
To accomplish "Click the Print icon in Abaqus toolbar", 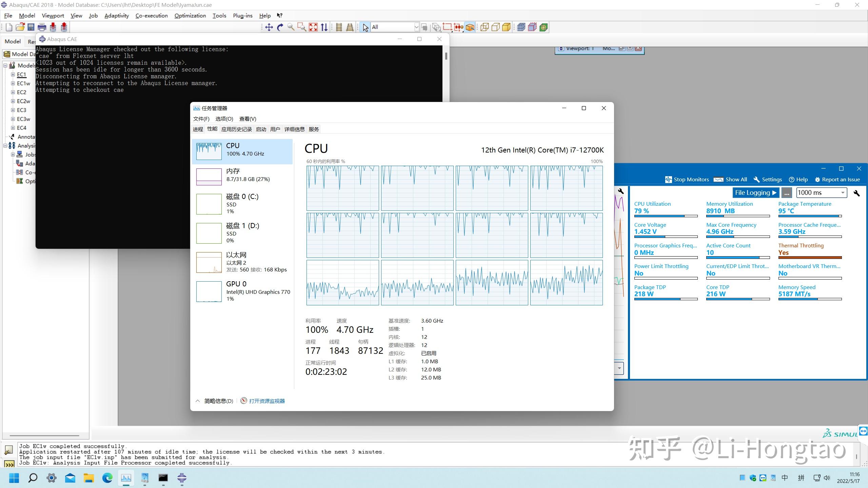I will (42, 27).
